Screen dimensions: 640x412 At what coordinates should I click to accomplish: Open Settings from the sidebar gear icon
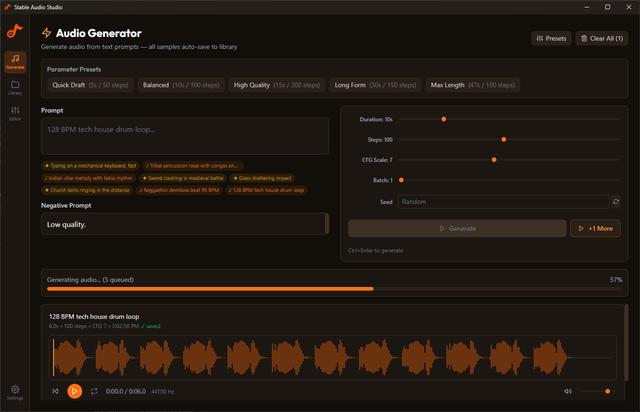[15, 392]
